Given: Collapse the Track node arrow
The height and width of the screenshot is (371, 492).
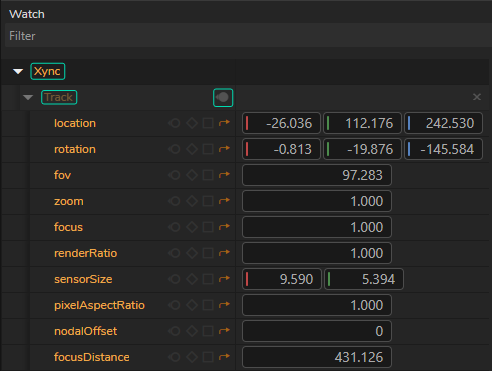Looking at the screenshot, I should coord(28,97).
